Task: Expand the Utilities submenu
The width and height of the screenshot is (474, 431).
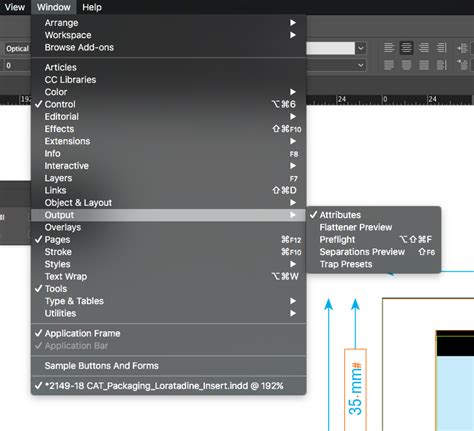Action: tap(169, 313)
